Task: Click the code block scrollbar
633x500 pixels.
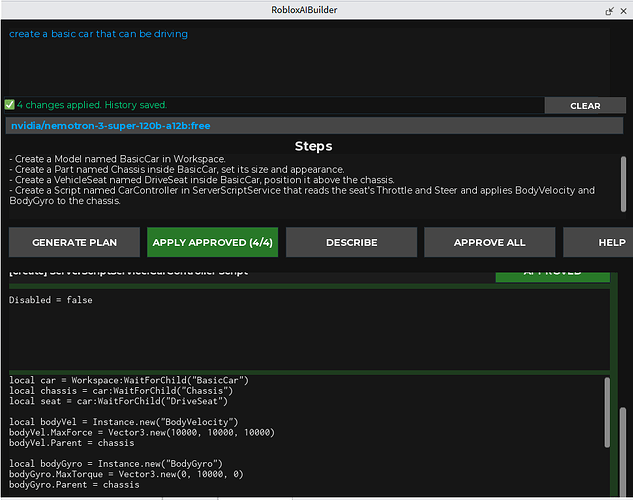Action: [607, 412]
